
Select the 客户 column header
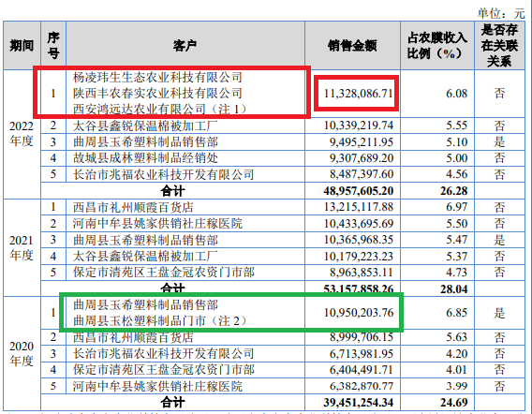(x=185, y=45)
